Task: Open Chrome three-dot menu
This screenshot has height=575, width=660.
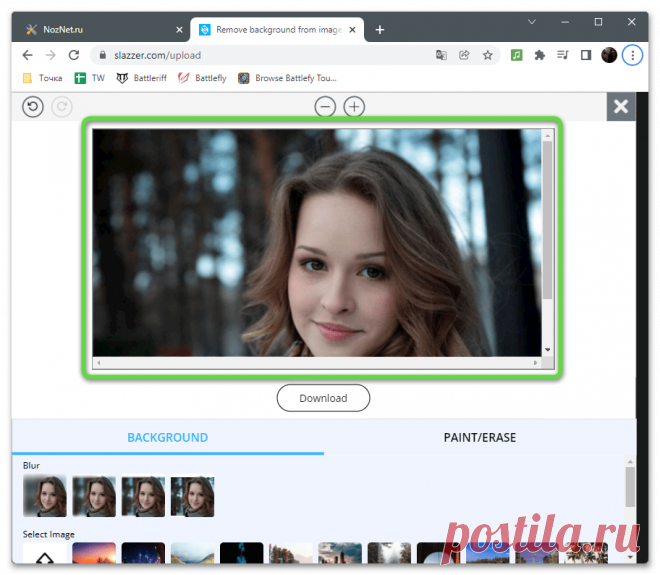Action: (632, 55)
